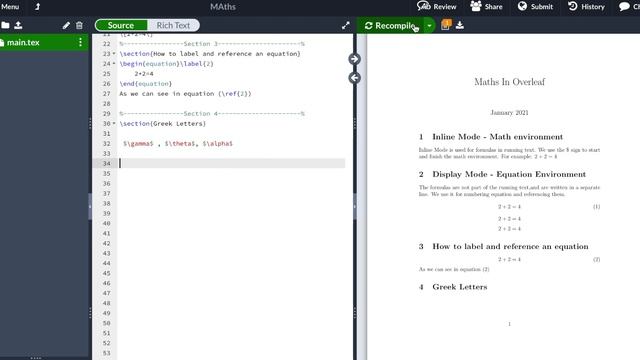Click PDF heading 'Display Mode - Equation Environment'
This screenshot has width=640, height=360.
click(509, 174)
